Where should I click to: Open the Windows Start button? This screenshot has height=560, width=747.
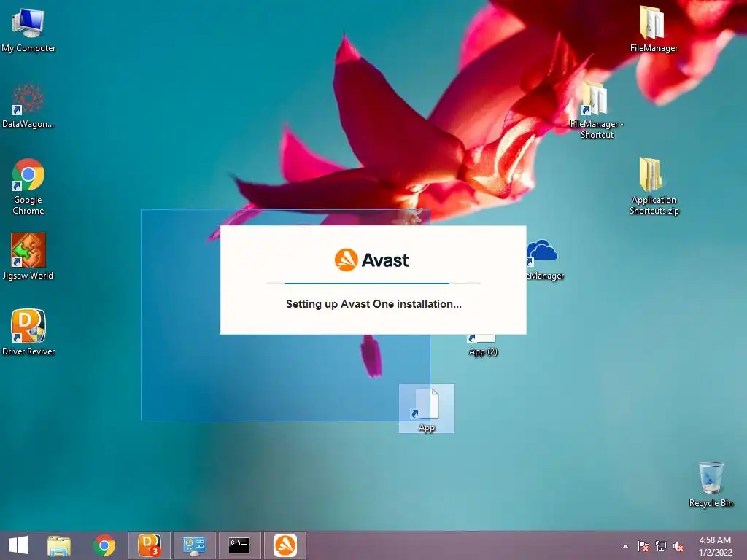pyautogui.click(x=18, y=545)
